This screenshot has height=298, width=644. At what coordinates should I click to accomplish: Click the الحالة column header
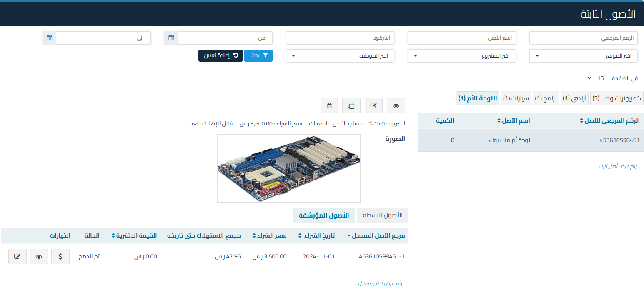coord(92,236)
